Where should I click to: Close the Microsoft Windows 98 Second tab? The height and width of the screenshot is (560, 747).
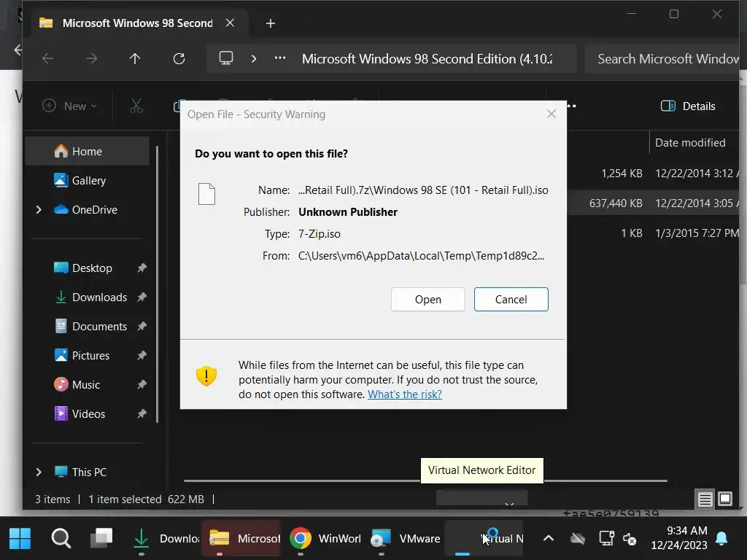pyautogui.click(x=230, y=23)
